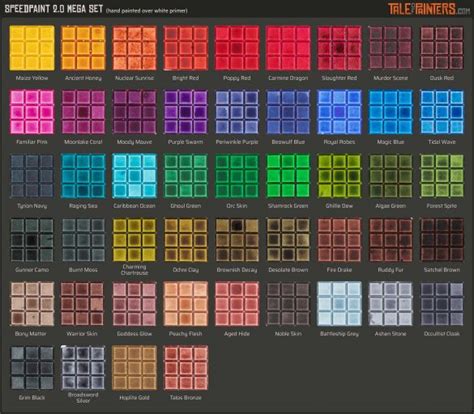Choose the Murder Scene swatch
This screenshot has width=474, height=414.
click(x=390, y=48)
